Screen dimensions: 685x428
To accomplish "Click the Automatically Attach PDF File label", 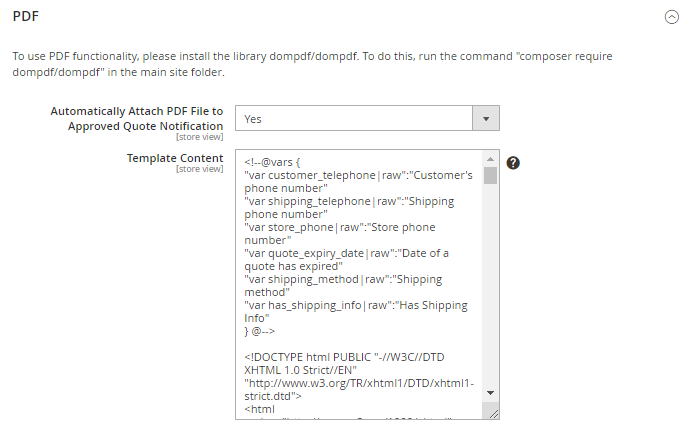I will 136,119.
